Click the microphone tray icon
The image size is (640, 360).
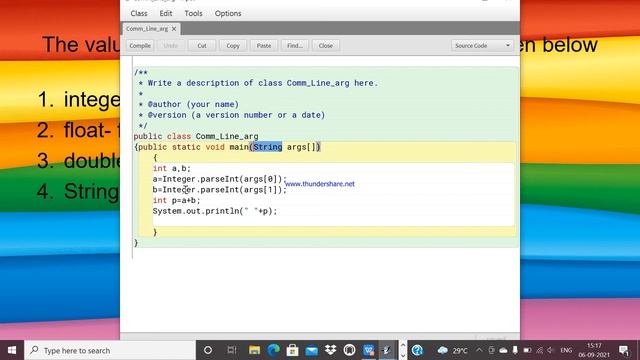click(515, 350)
